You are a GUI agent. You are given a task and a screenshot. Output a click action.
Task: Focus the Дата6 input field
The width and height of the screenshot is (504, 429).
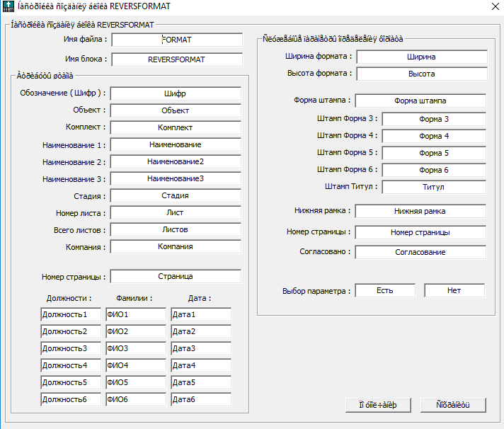tap(201, 399)
